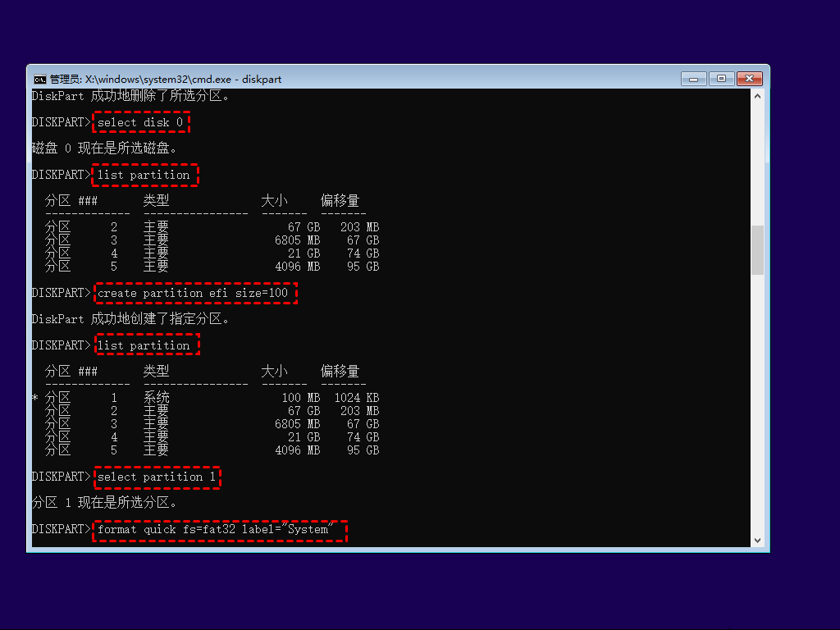Click the console scrollbar down arrow

[x=757, y=541]
